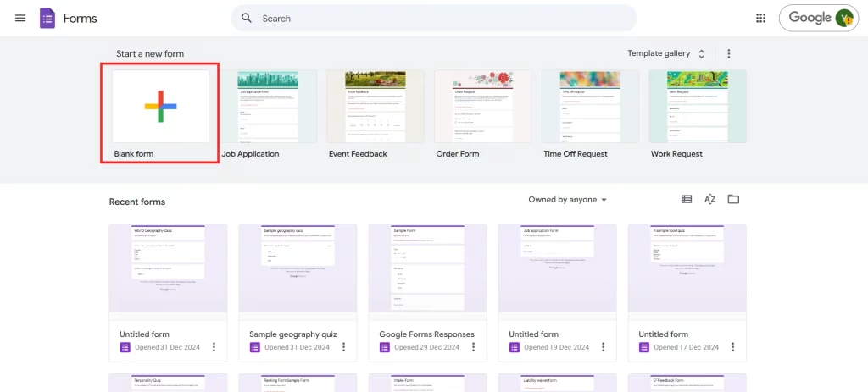Open the Intake Form card
The image size is (868, 392).
tap(427, 383)
